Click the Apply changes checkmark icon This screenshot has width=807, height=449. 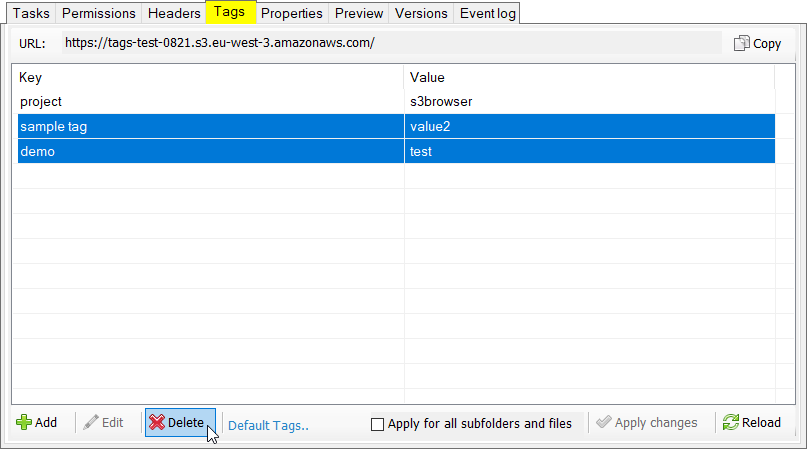click(604, 422)
